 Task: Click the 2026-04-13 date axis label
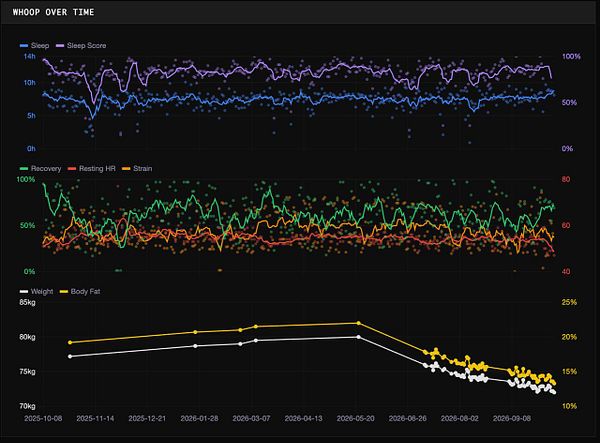(x=303, y=419)
